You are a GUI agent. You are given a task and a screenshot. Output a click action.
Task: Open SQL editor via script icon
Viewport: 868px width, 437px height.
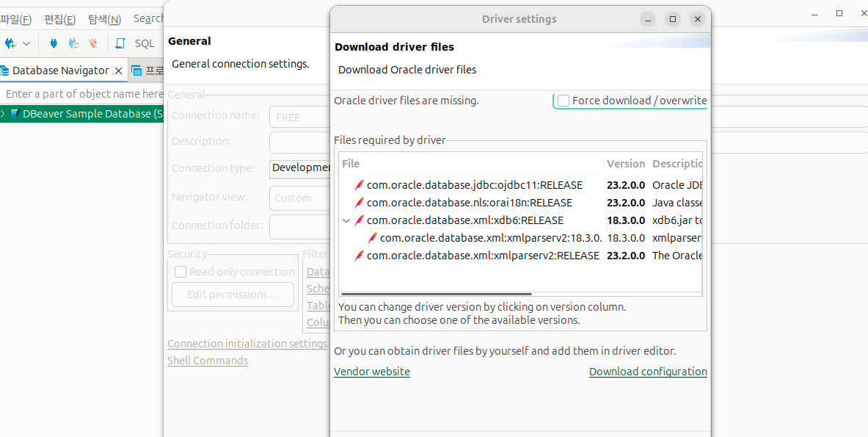click(x=120, y=43)
